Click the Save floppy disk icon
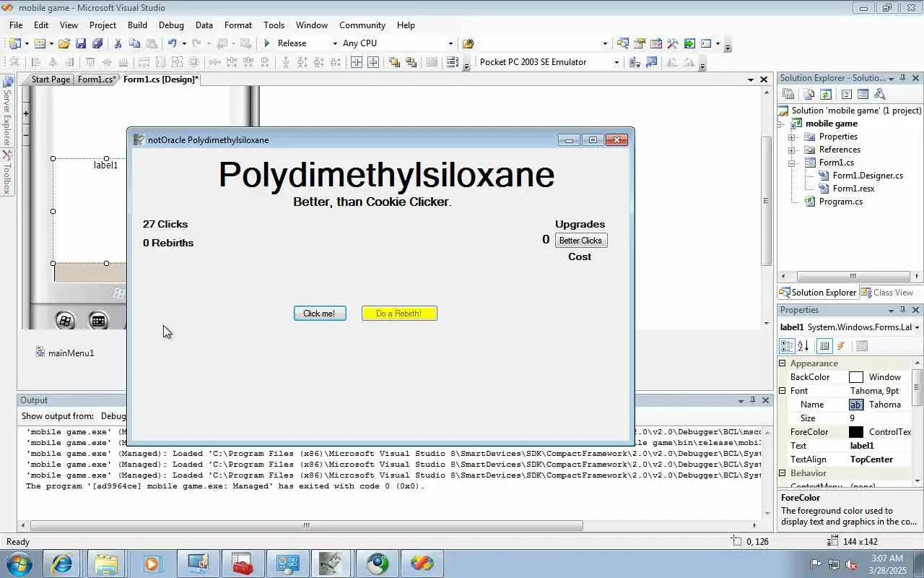Screen dimensions: 924x578 [81, 43]
